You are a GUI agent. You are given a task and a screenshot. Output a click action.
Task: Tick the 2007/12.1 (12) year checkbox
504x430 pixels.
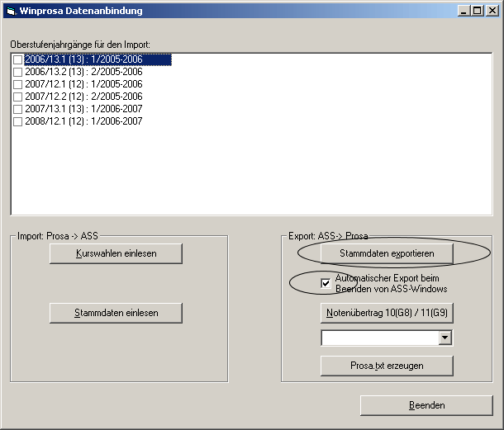[x=18, y=84]
